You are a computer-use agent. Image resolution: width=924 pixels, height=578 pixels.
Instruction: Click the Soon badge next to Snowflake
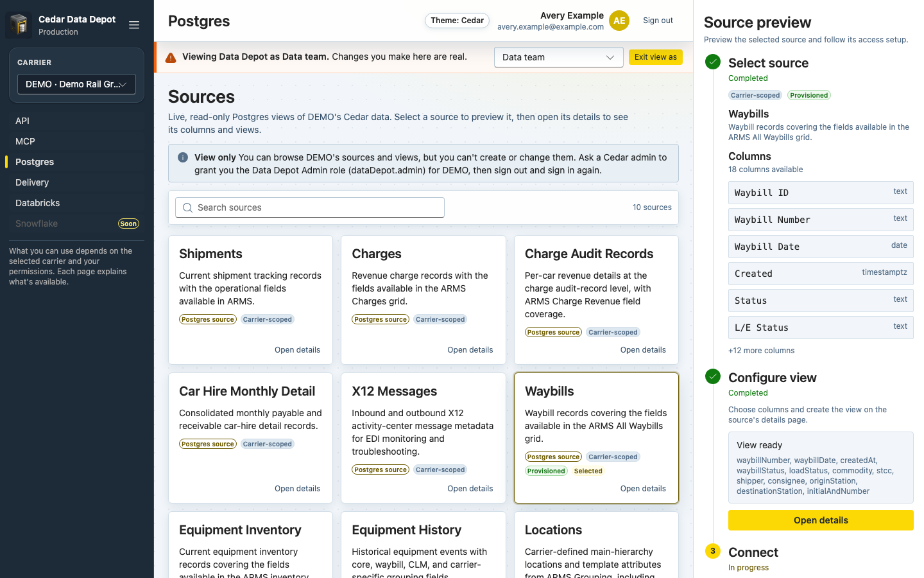(x=128, y=223)
